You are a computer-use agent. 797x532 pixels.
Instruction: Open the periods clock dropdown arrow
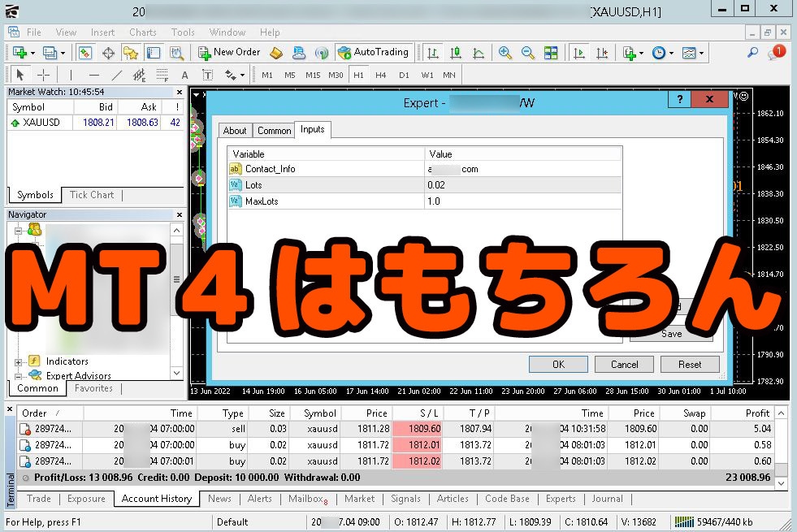click(x=671, y=53)
